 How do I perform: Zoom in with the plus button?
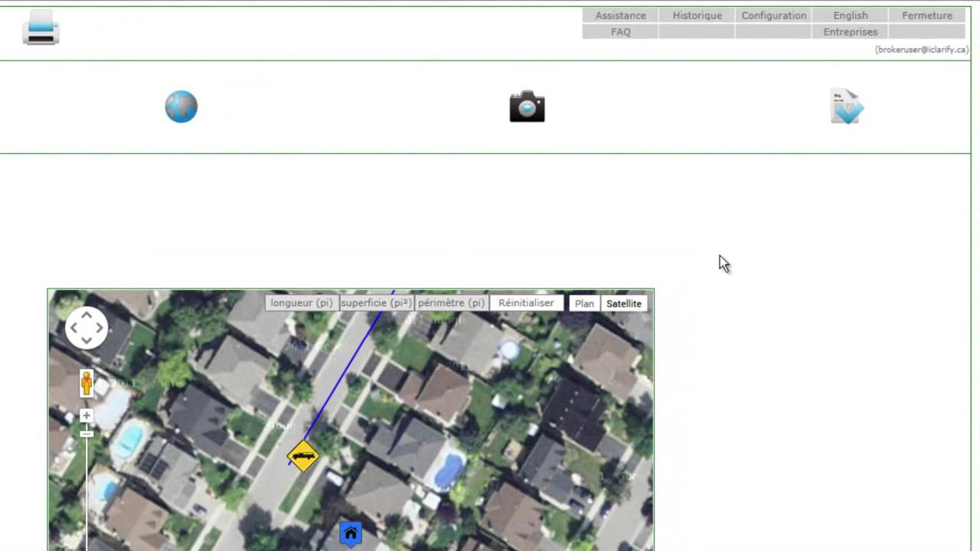(87, 416)
